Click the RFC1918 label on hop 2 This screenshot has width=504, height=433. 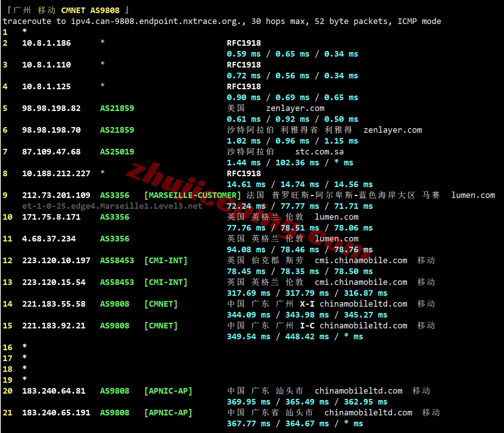click(x=244, y=43)
